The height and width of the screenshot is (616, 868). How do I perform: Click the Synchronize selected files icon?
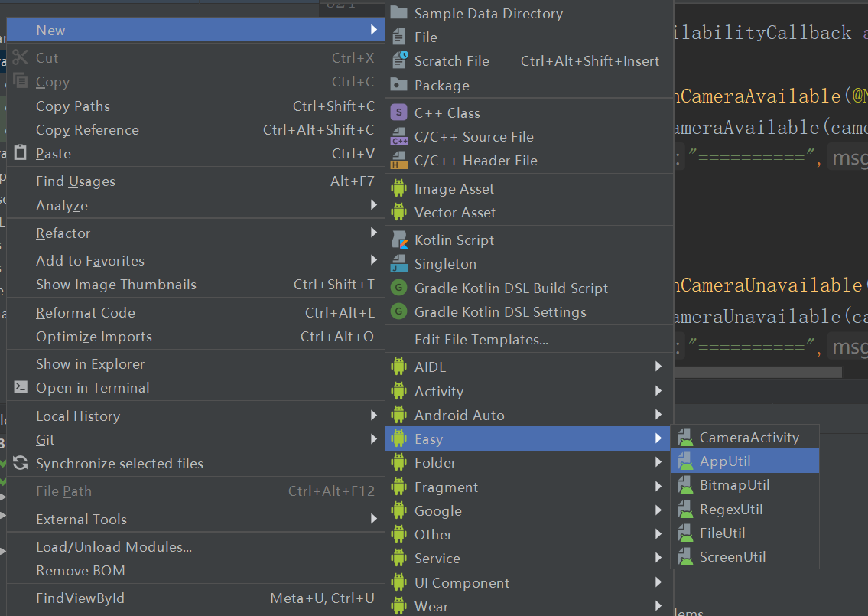[21, 462]
